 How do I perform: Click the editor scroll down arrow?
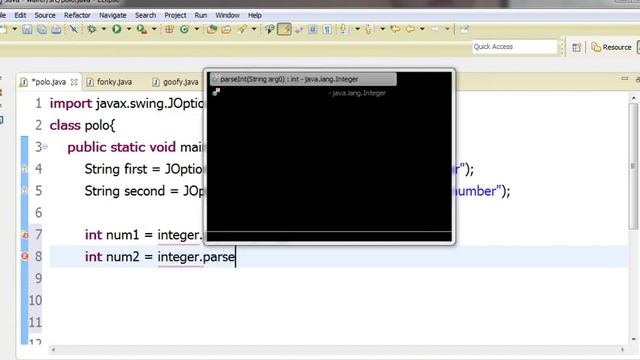coord(633,339)
